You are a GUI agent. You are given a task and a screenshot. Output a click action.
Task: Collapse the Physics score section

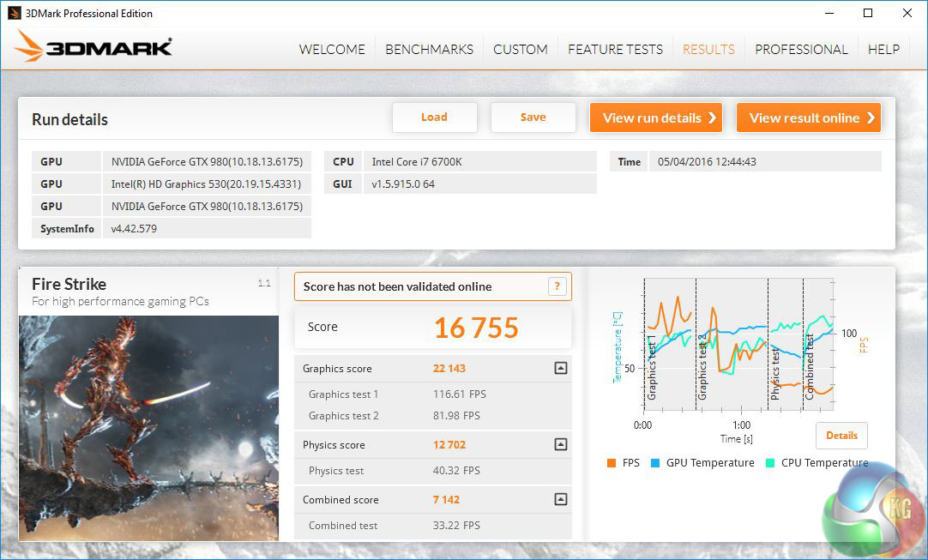(560, 444)
